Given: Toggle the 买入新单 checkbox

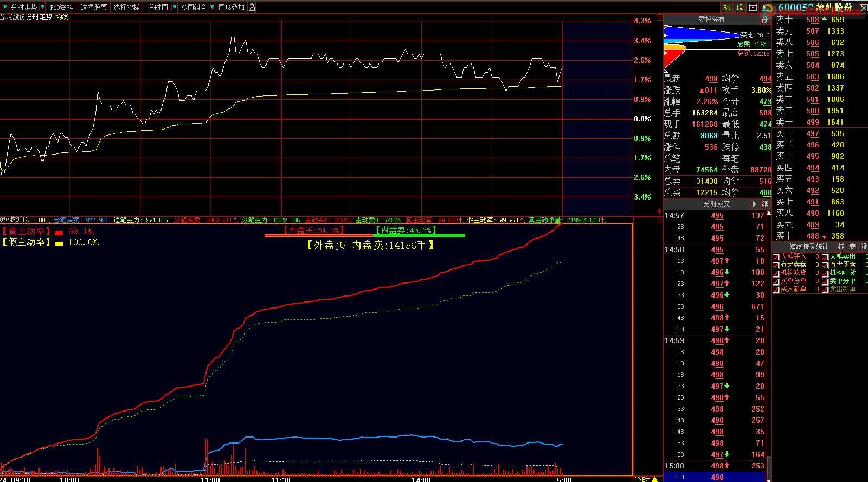Looking at the screenshot, I should tap(776, 290).
